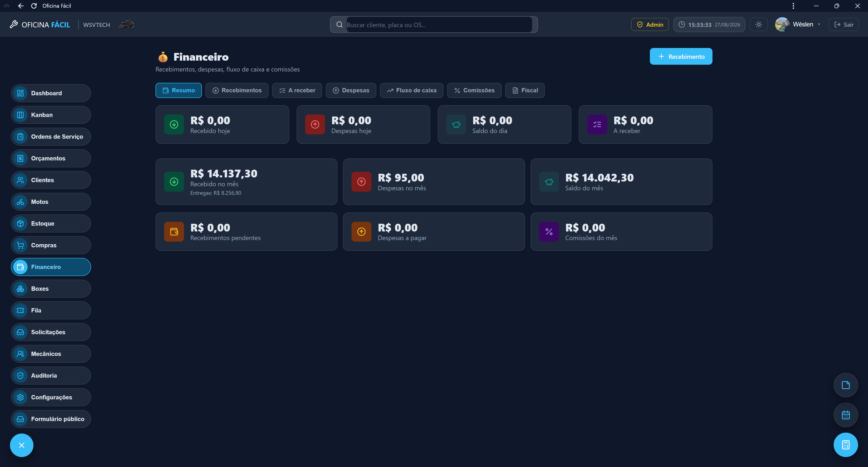
Task: Add a new Recebimento
Action: 681,56
